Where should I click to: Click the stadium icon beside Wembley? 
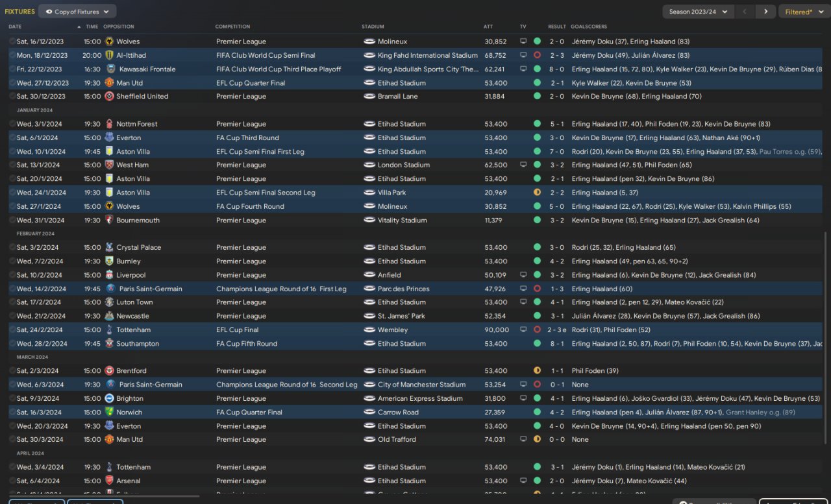coord(369,330)
